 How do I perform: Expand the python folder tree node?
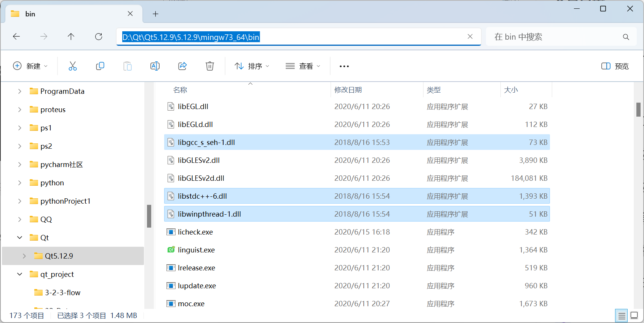tap(20, 183)
